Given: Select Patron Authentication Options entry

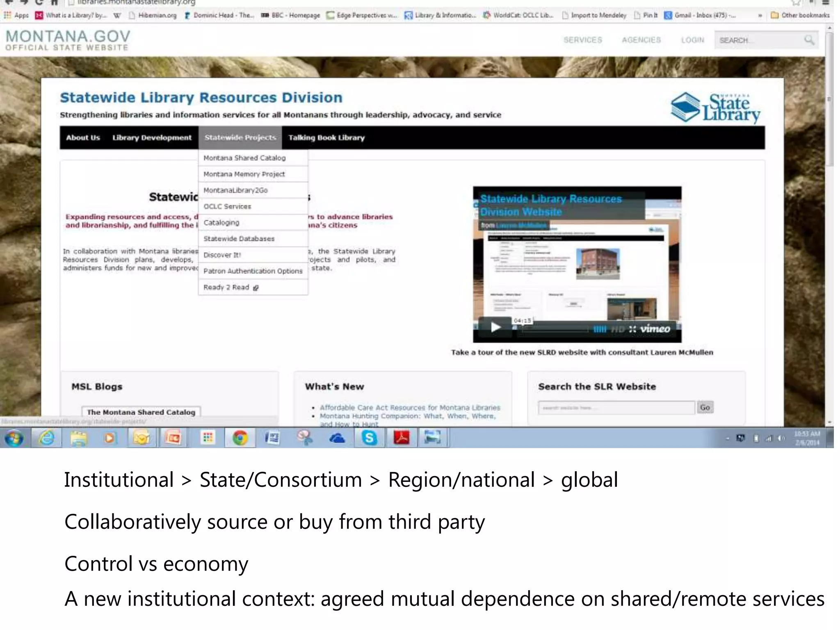Looking at the screenshot, I should pyautogui.click(x=253, y=271).
